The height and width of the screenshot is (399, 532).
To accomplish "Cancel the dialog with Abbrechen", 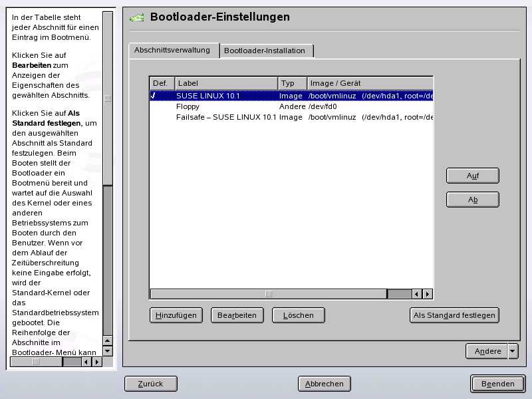I will coord(325,384).
